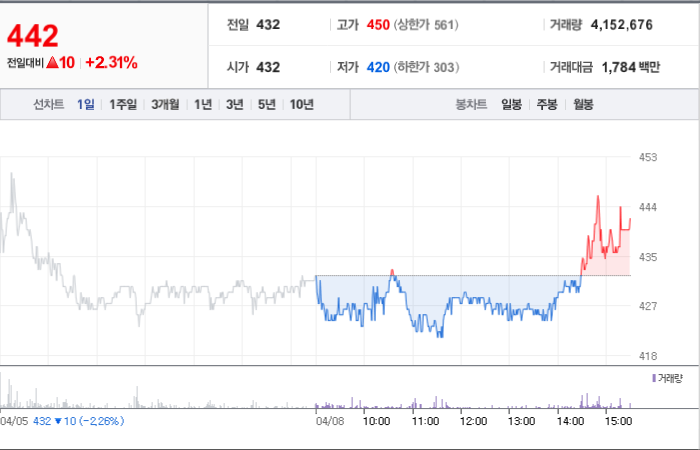Click the 상한가 561 text

tap(426, 25)
